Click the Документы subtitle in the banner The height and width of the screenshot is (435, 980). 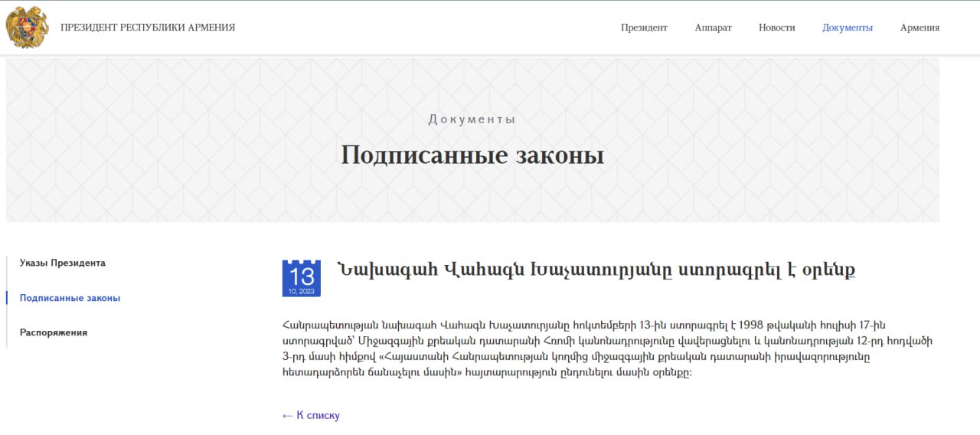click(472, 119)
